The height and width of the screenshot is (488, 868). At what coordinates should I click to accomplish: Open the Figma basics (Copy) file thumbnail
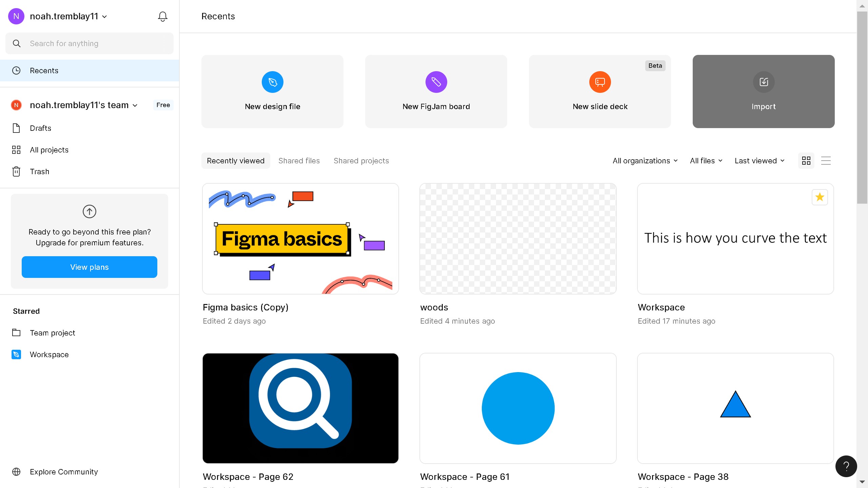(300, 238)
